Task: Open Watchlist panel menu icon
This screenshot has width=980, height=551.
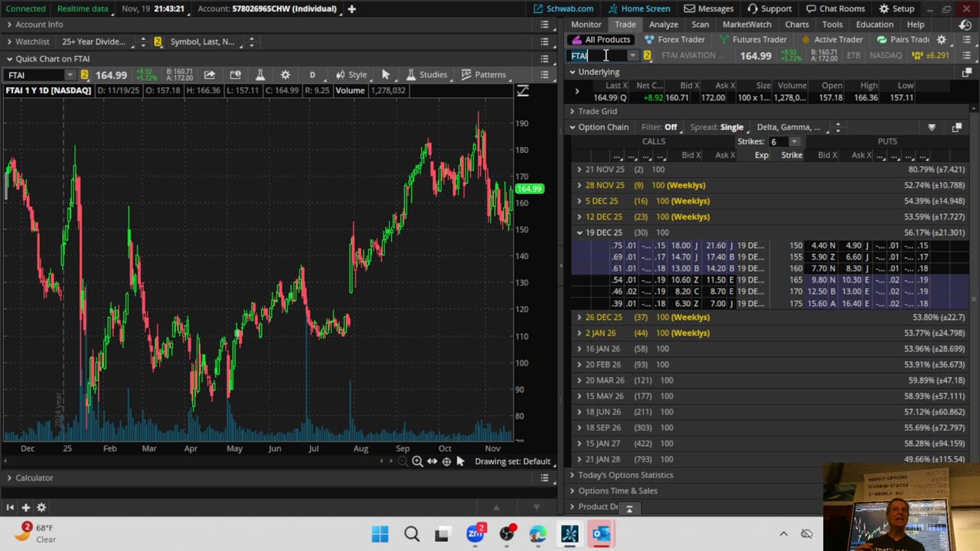Action: 544,41
